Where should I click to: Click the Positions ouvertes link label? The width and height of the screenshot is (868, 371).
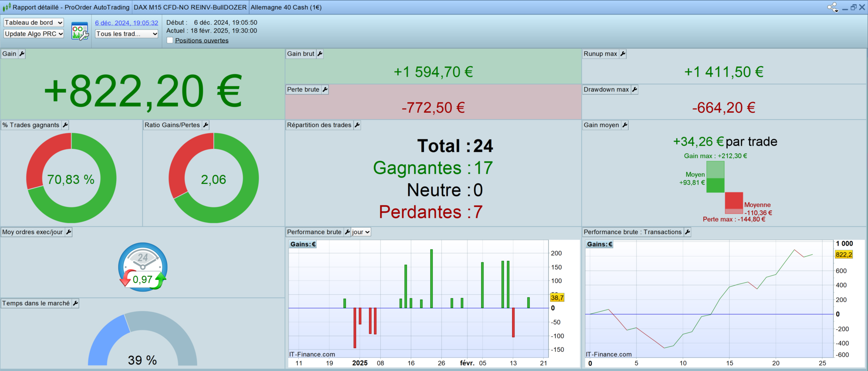202,41
